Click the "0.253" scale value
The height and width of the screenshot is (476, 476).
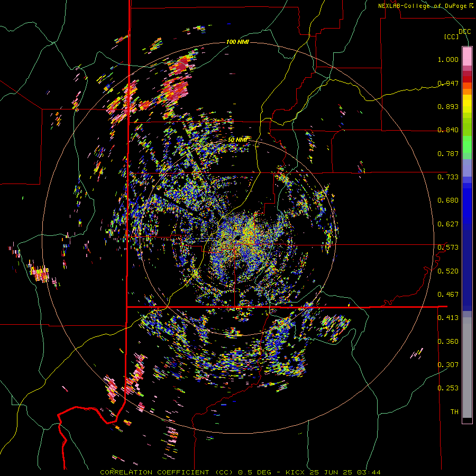(x=448, y=388)
